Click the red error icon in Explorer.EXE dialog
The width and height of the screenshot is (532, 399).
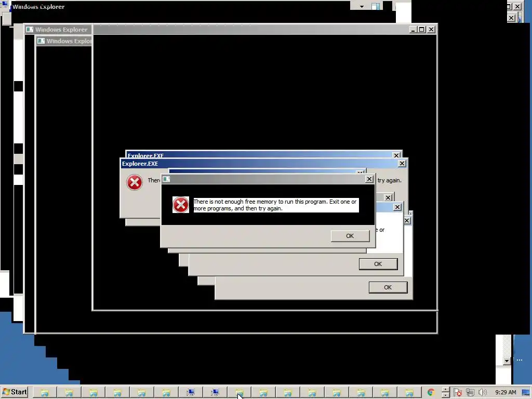[x=135, y=182]
